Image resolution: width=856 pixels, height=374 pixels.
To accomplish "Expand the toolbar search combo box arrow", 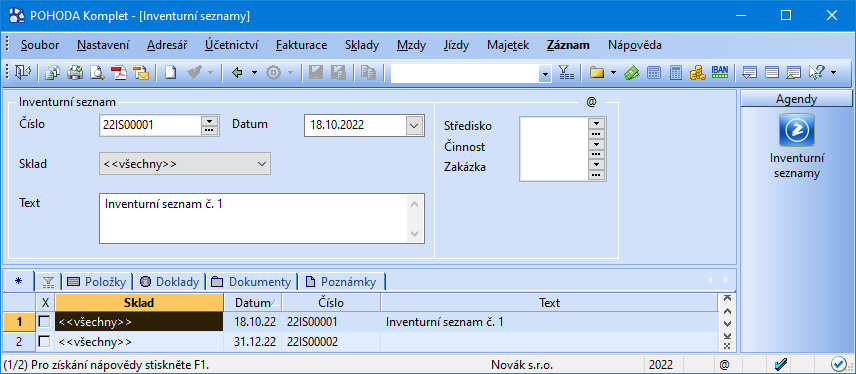I will pyautogui.click(x=544, y=73).
